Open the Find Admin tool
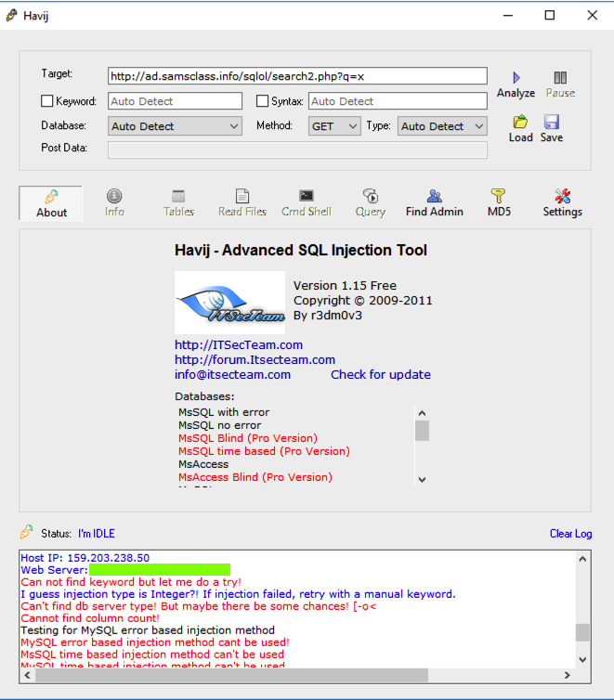The height and width of the screenshot is (700, 614). [x=434, y=203]
